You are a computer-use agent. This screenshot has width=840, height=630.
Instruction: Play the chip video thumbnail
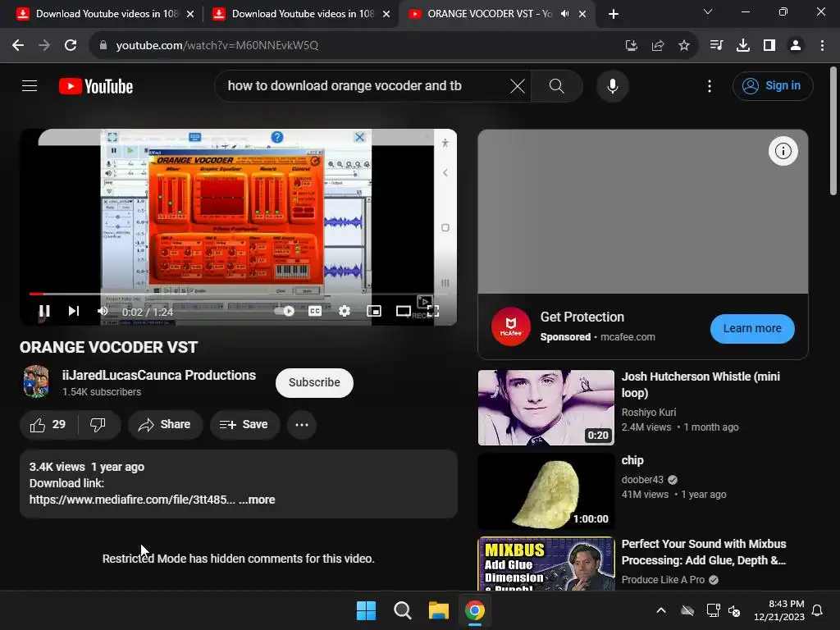pos(546,491)
